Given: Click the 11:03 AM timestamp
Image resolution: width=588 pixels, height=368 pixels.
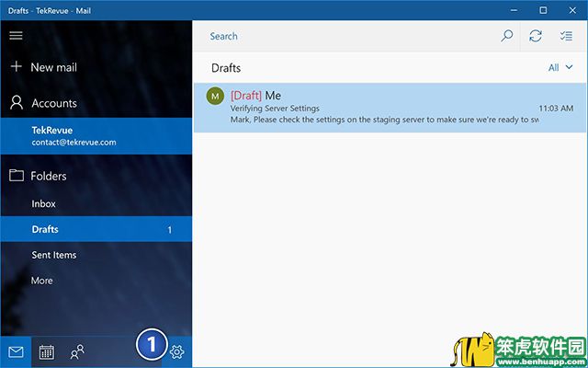Looking at the screenshot, I should coord(556,109).
